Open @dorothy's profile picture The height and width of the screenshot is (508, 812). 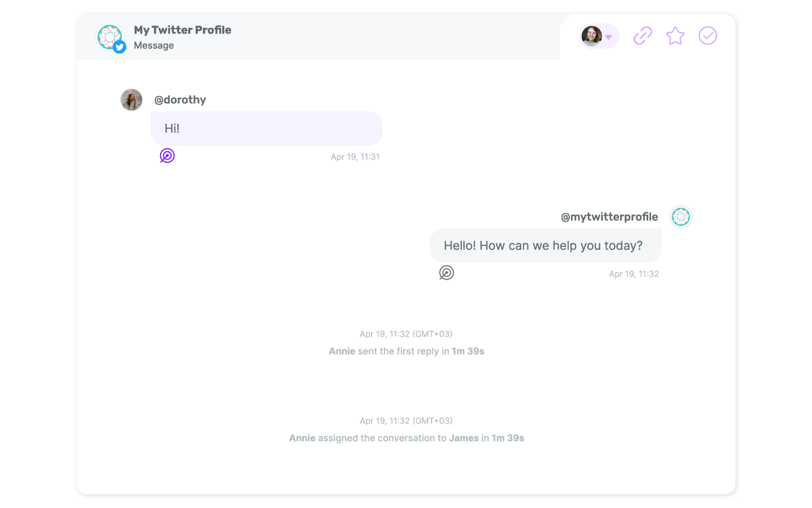coord(131,100)
